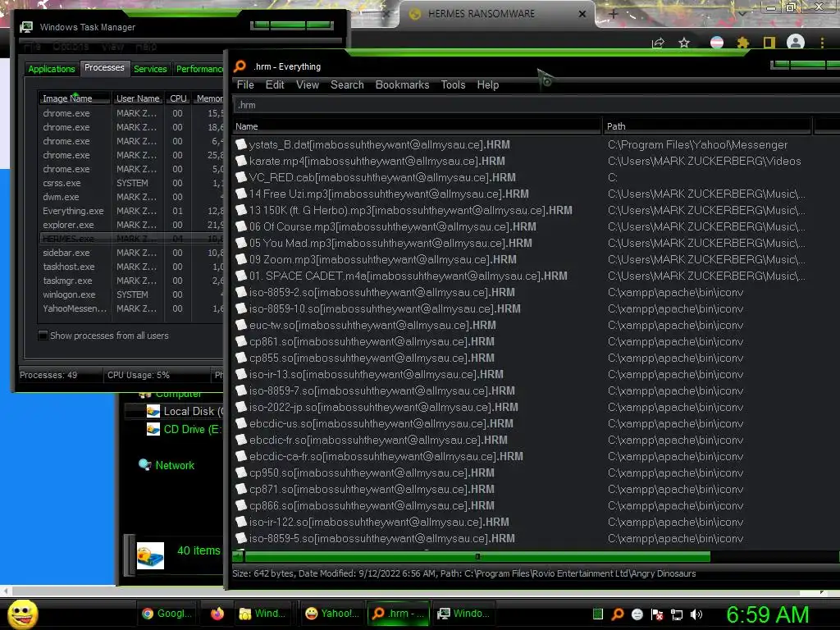Open the Chrome profile avatar
The image size is (840, 630).
(x=796, y=42)
